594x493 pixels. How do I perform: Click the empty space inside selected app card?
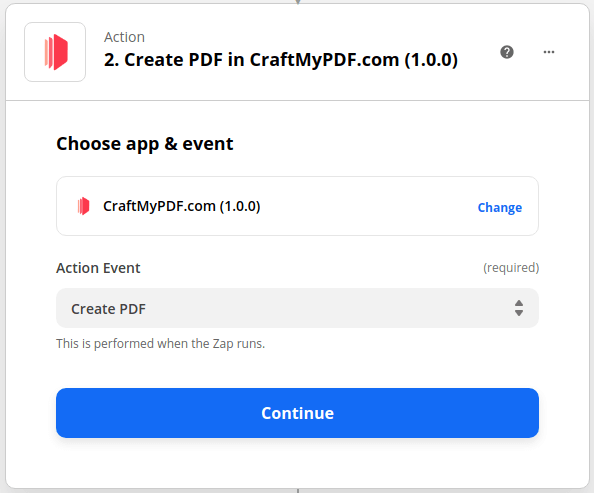pos(367,206)
